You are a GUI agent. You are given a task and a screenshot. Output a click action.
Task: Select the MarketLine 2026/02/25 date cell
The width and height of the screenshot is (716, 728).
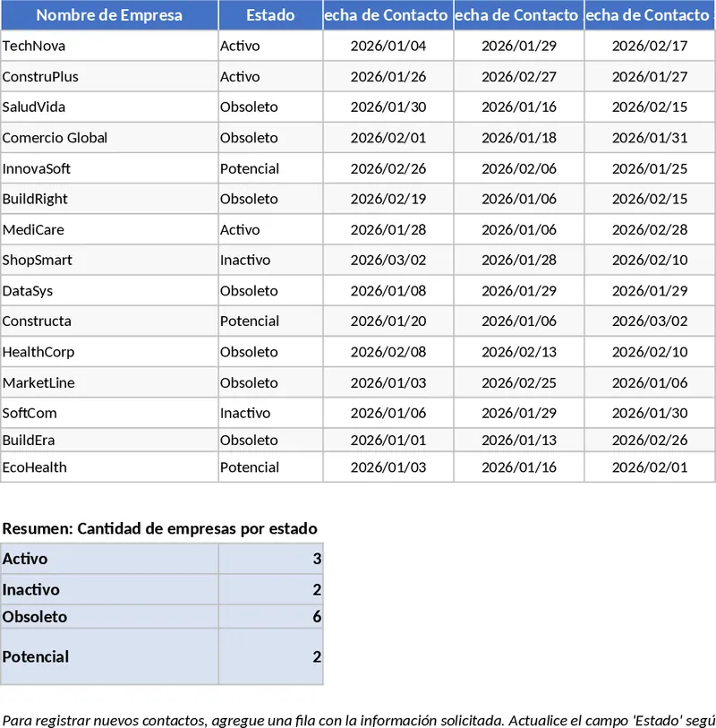519,382
